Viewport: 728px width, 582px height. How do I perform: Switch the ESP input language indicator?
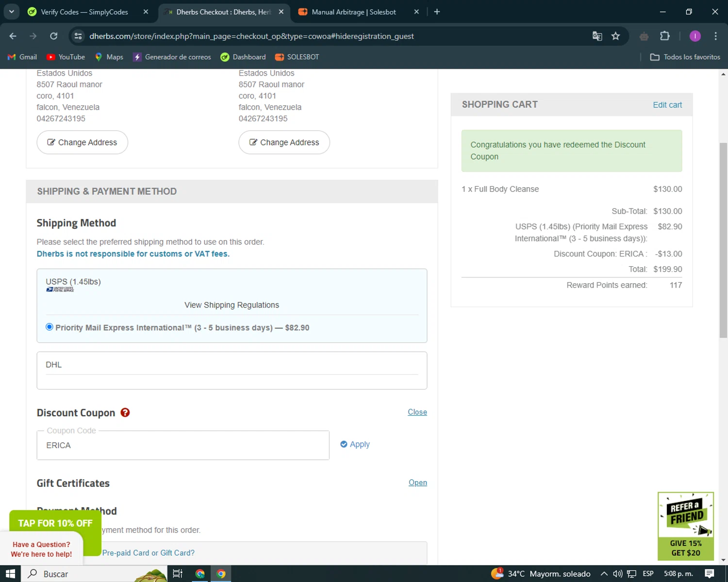coord(648,574)
